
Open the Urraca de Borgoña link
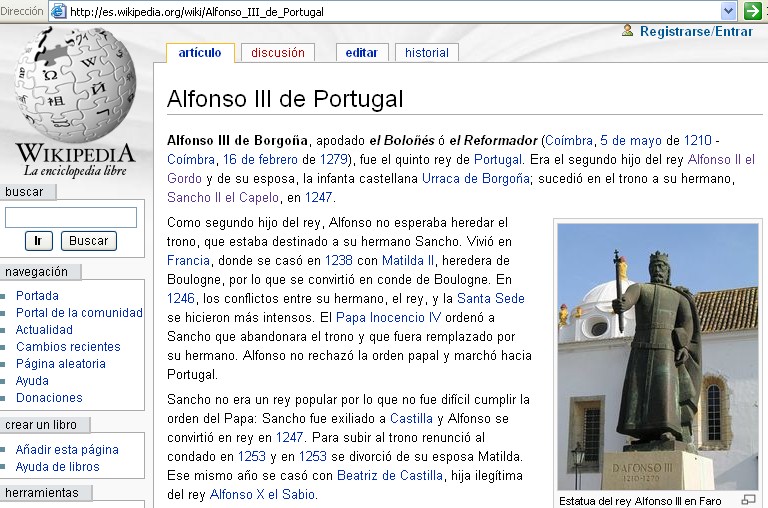pos(476,179)
